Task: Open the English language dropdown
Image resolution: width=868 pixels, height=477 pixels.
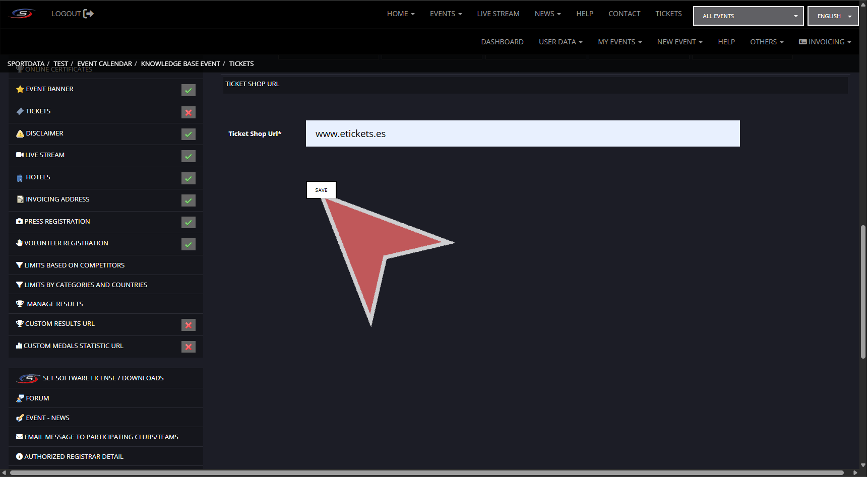Action: [x=833, y=16]
